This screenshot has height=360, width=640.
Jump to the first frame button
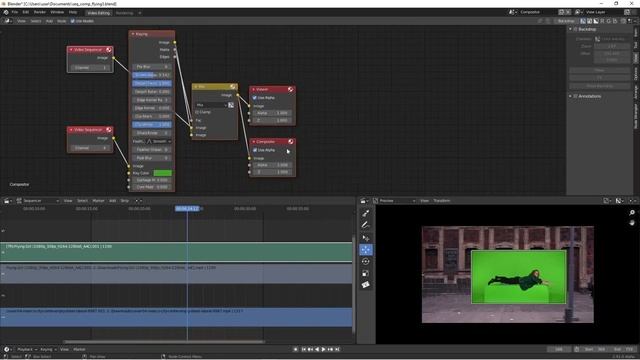click(x=304, y=349)
